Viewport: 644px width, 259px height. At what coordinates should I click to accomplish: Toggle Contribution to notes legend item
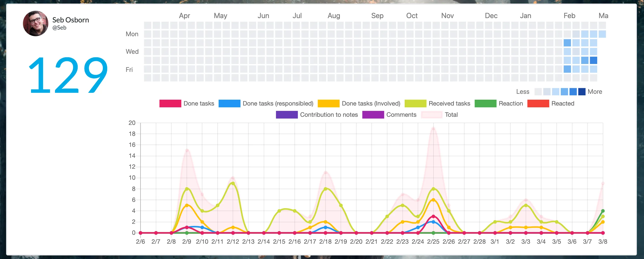coord(317,115)
